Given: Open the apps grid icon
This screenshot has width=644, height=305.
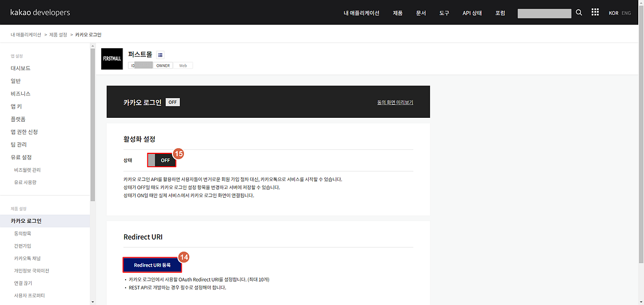Looking at the screenshot, I should click(595, 12).
